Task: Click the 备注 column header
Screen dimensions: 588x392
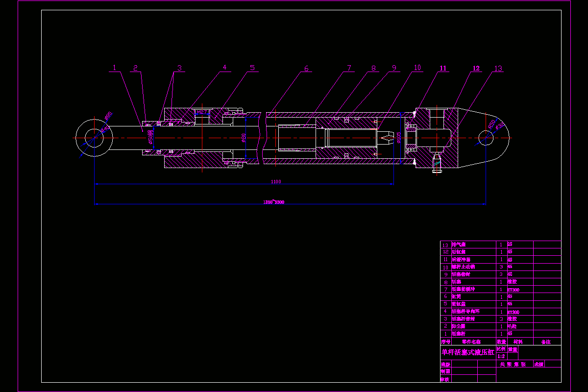Action: [x=546, y=342]
